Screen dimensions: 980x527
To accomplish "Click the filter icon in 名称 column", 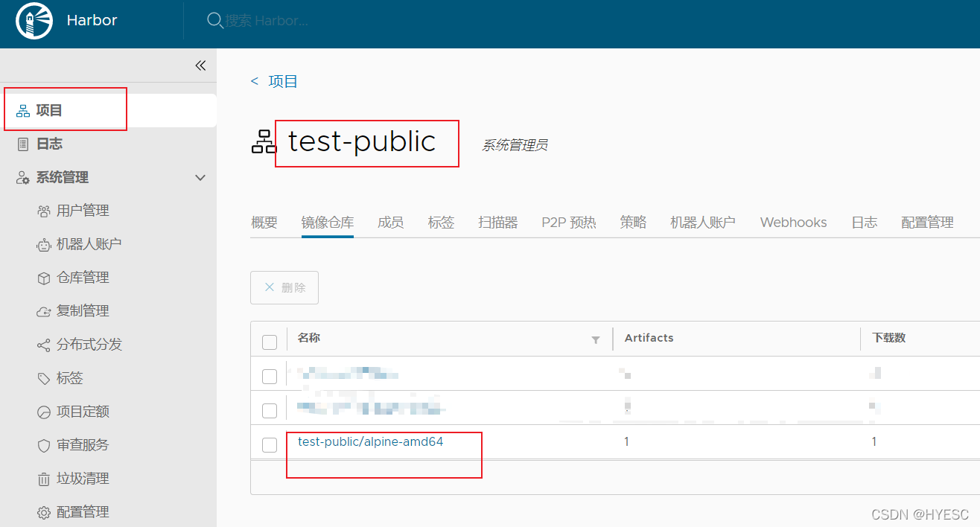I will click(596, 339).
